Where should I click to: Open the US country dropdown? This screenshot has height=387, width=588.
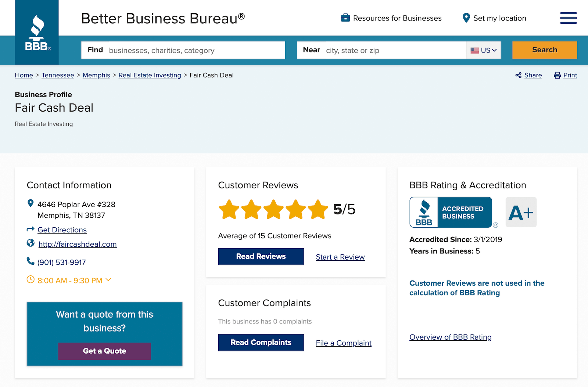(484, 50)
